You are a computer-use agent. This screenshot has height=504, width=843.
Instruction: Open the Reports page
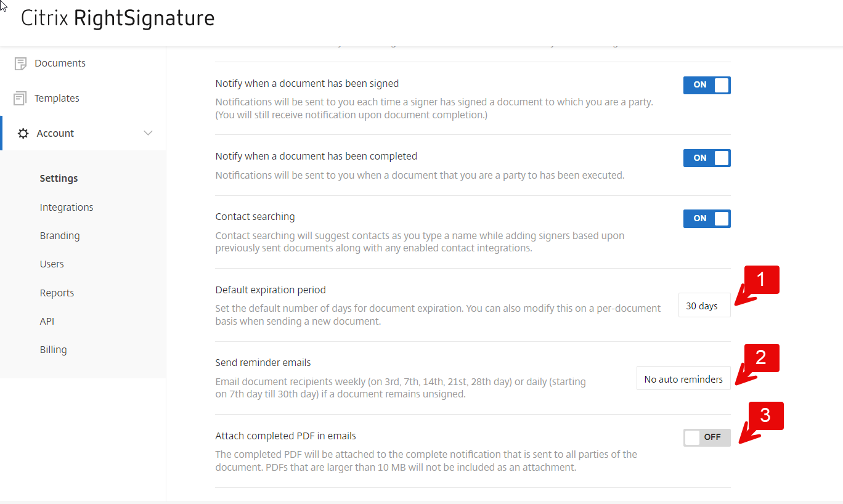pyautogui.click(x=57, y=292)
